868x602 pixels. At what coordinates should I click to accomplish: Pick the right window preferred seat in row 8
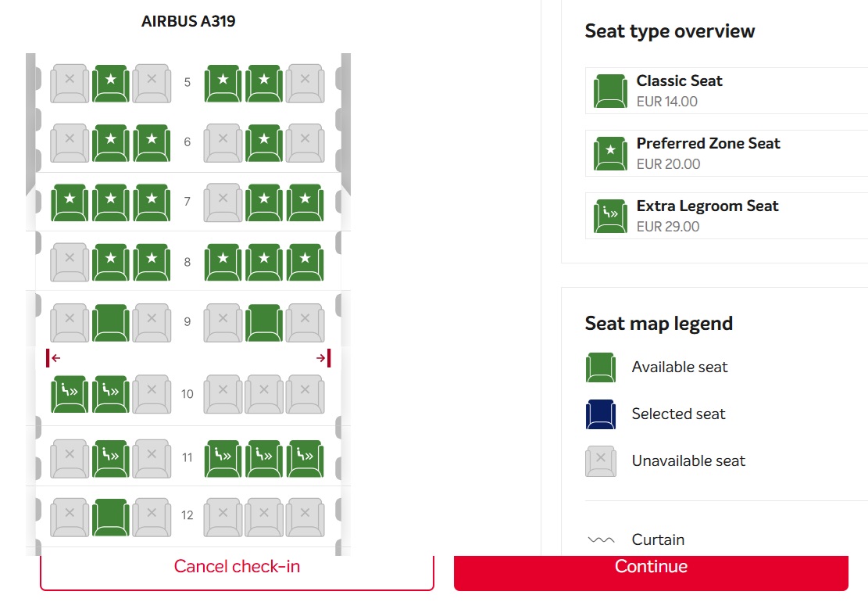pyautogui.click(x=305, y=263)
